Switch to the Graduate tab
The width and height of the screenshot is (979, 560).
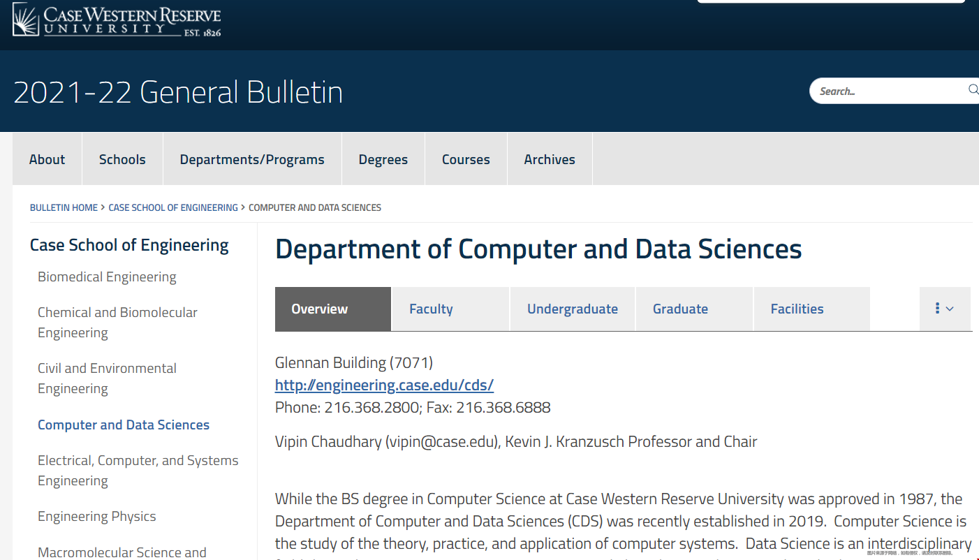click(x=694, y=309)
